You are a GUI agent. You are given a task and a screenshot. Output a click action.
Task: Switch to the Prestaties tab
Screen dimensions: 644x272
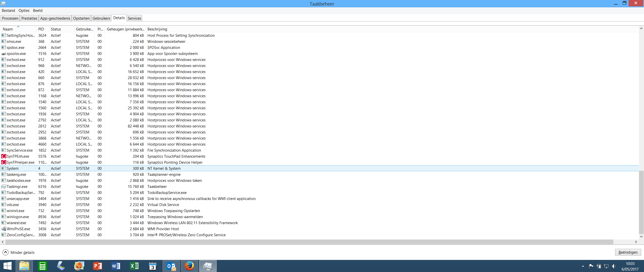[29, 18]
